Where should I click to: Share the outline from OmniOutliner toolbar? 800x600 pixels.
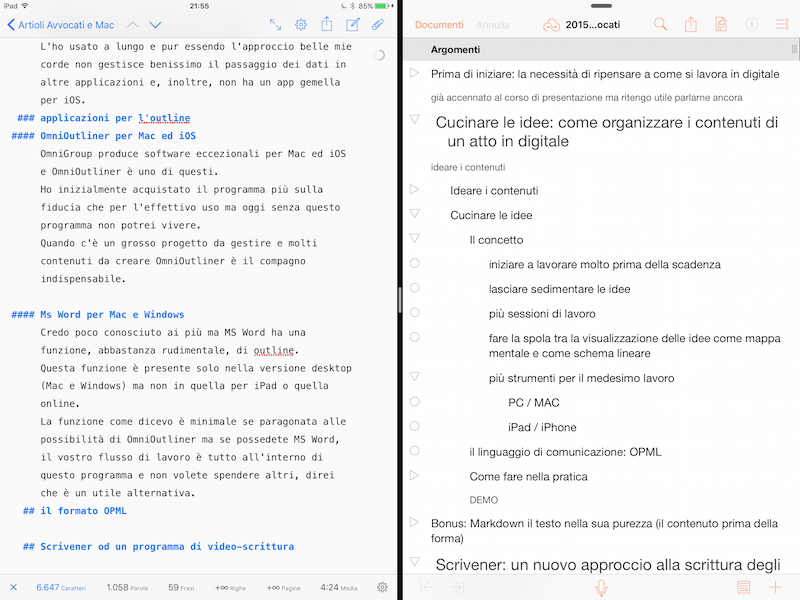[690, 24]
